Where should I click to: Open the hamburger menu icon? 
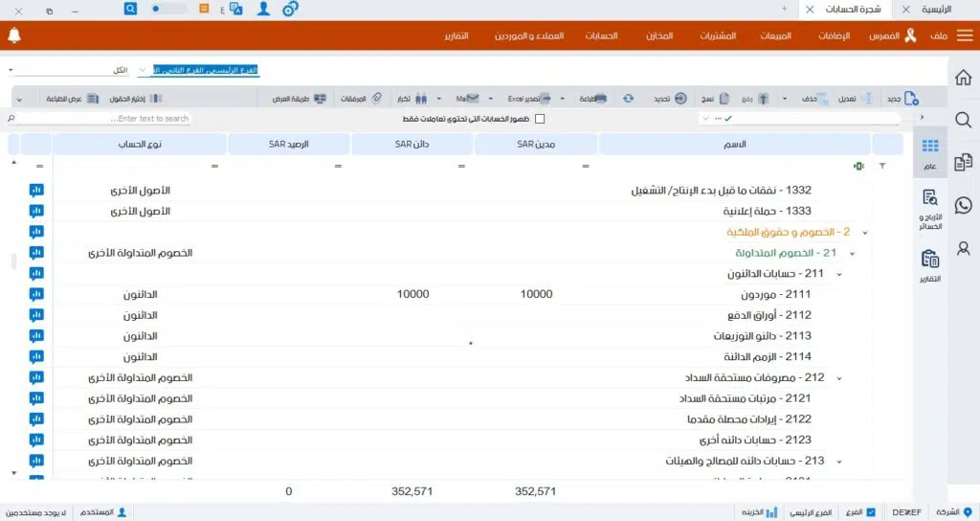tap(965, 35)
